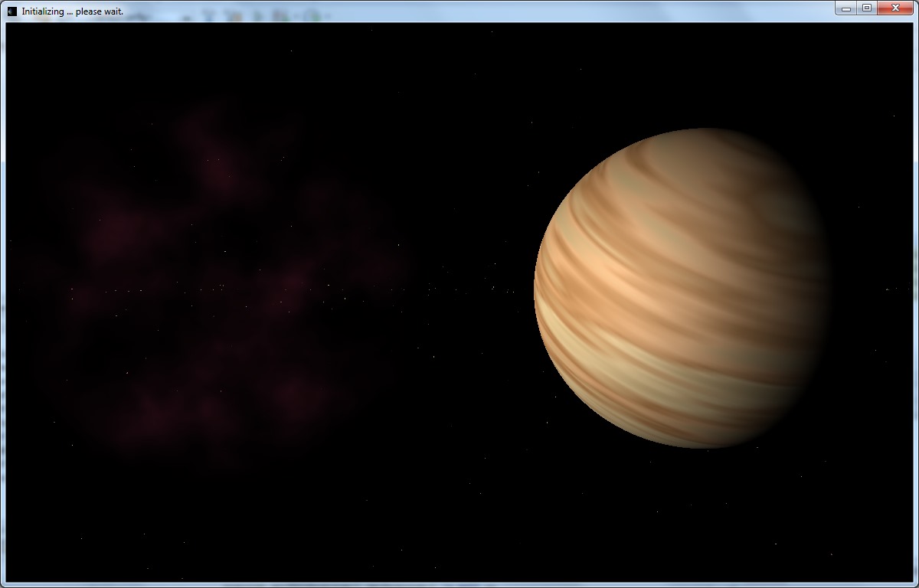Click the lower-right blob of the nebula
Screen dimensions: 919x588
coord(295,394)
